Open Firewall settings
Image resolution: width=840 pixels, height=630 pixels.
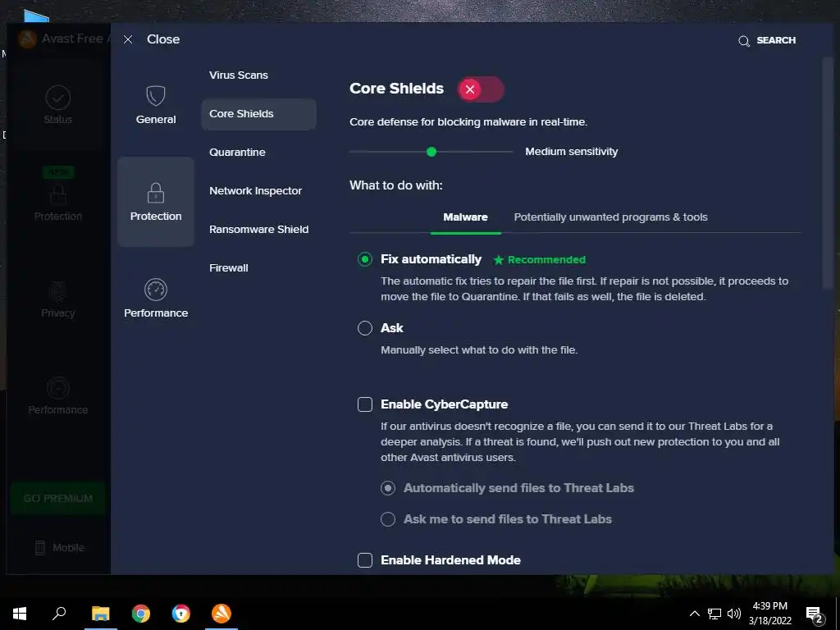(229, 268)
